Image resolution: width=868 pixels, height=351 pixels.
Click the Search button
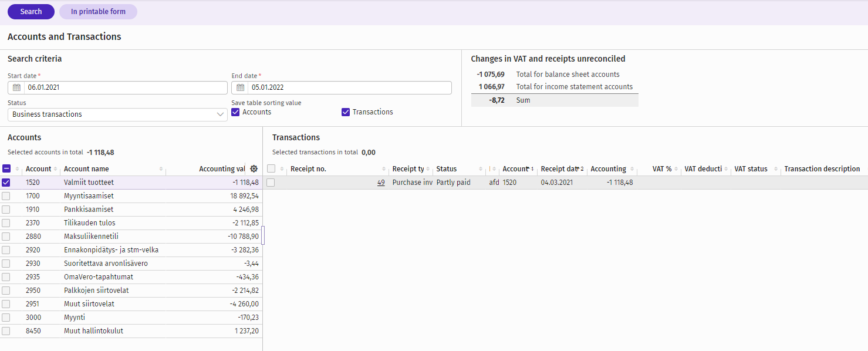(x=31, y=12)
